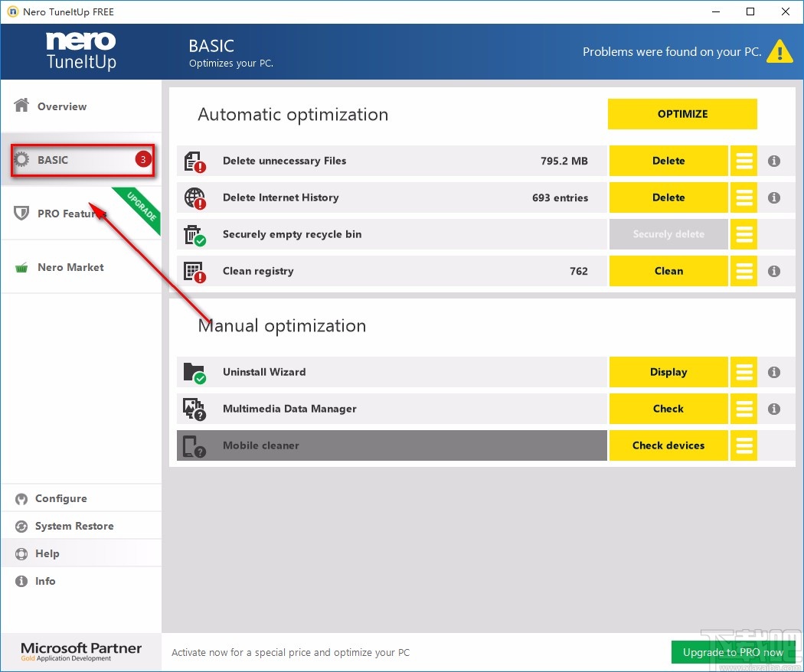Open the Help entry
This screenshot has height=672, width=804.
pyautogui.click(x=81, y=553)
